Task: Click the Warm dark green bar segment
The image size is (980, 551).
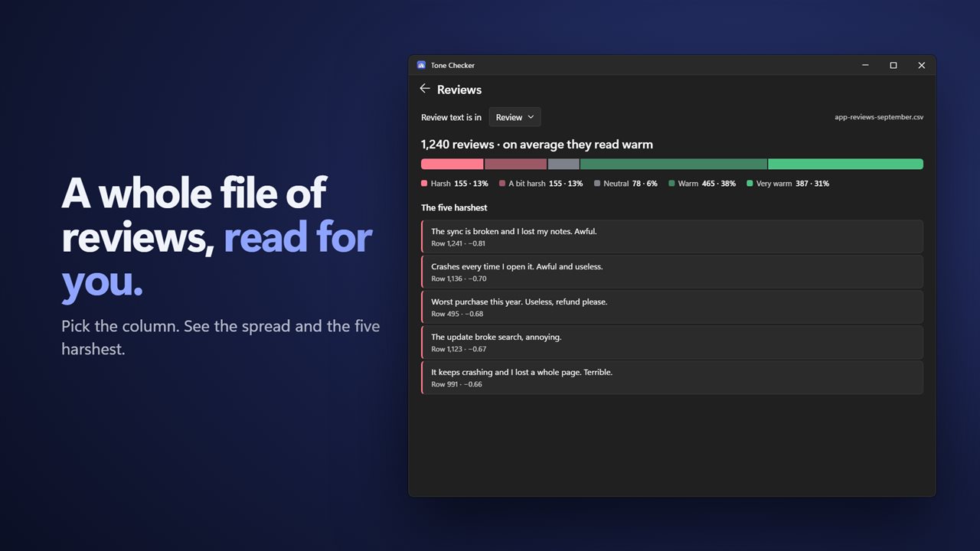Action: [674, 164]
